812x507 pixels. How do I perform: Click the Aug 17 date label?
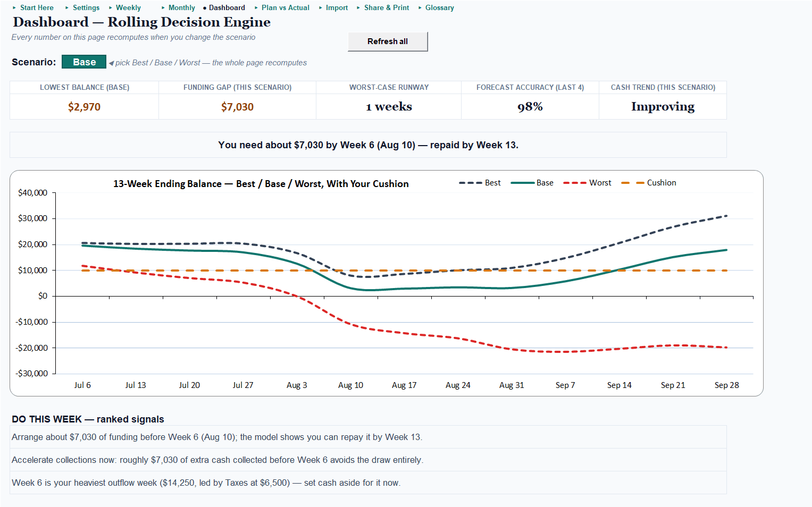click(404, 385)
